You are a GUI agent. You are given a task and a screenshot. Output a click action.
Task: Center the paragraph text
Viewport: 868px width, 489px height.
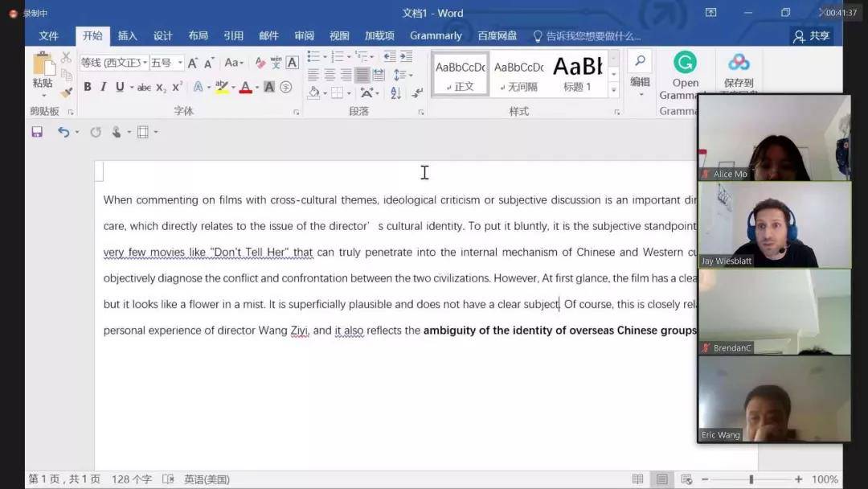coord(330,74)
